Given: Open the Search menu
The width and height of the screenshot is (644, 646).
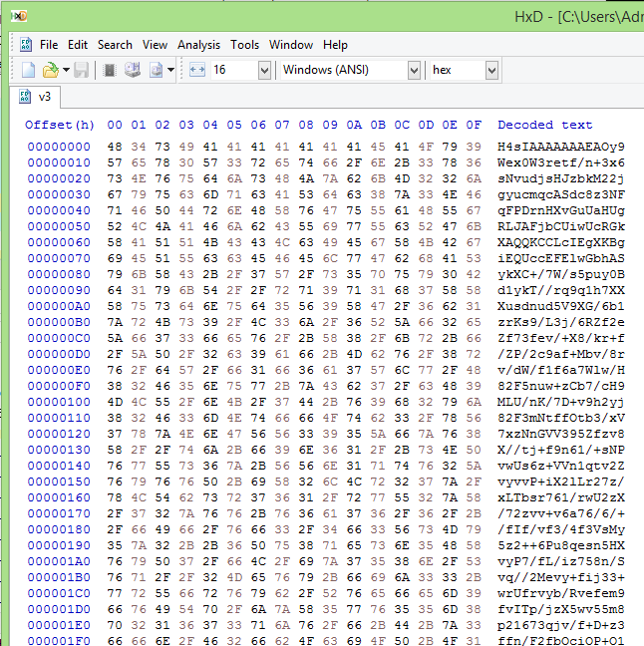Looking at the screenshot, I should pos(115,45).
